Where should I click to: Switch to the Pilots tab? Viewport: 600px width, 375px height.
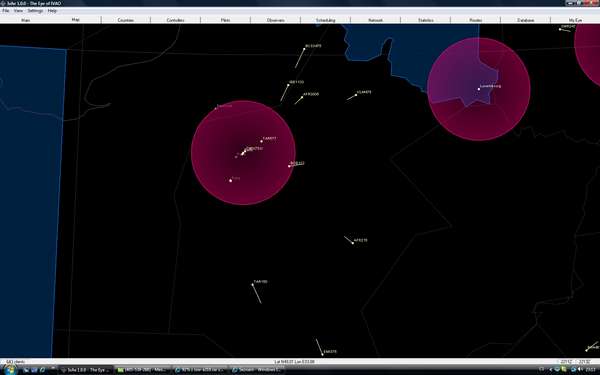click(225, 20)
